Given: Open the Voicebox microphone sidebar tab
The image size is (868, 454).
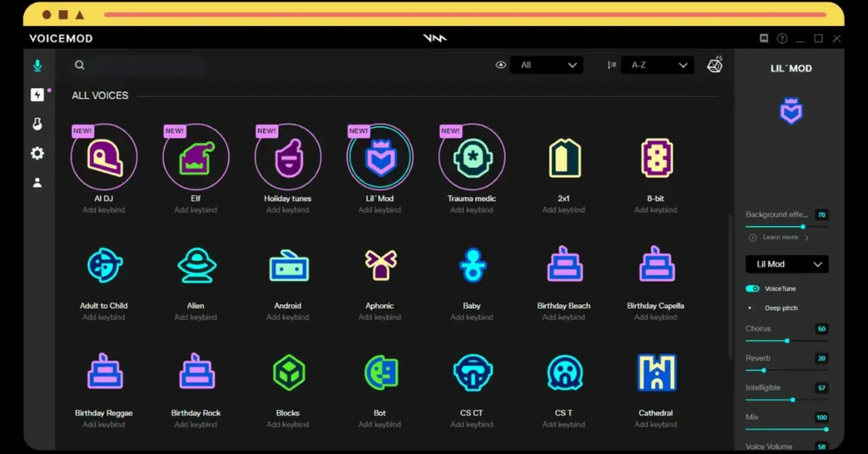Looking at the screenshot, I should pyautogui.click(x=37, y=65).
